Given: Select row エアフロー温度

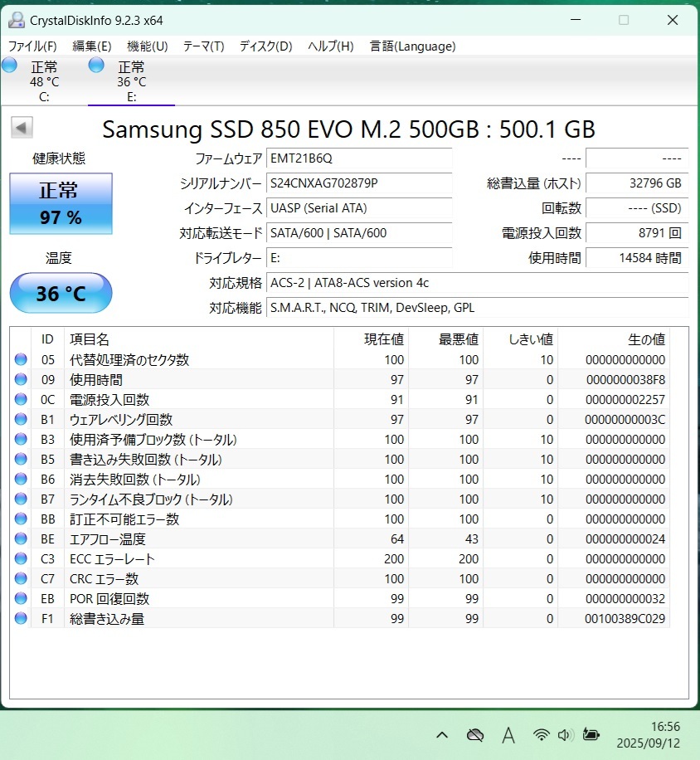Looking at the screenshot, I should coord(340,538).
